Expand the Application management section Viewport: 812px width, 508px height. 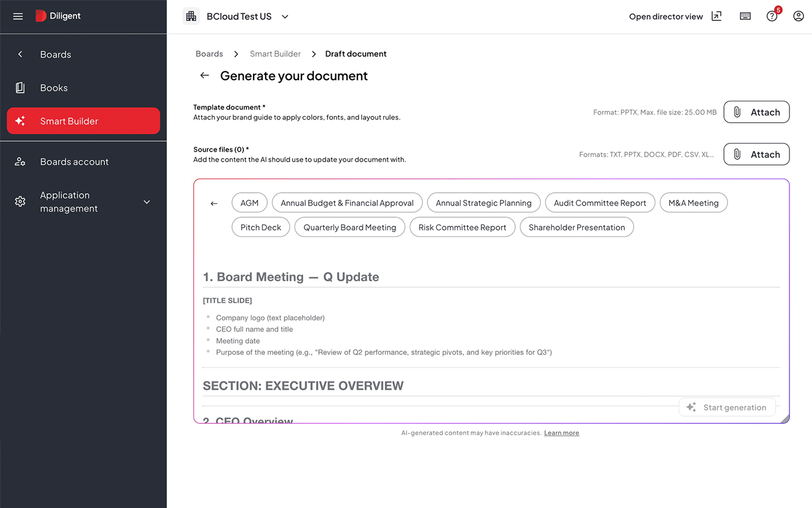tap(147, 202)
